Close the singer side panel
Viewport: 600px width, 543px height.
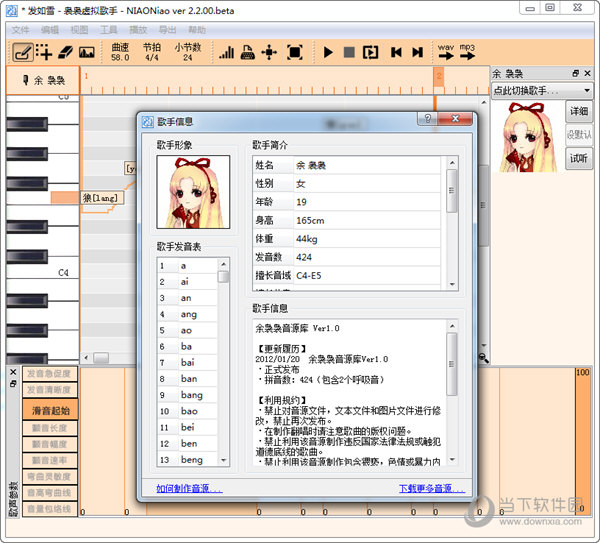click(x=587, y=73)
